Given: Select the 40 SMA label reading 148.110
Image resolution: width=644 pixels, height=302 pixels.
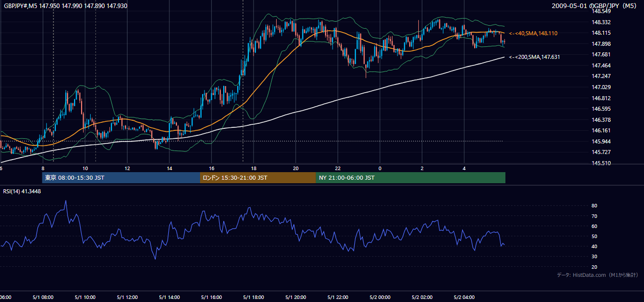Looking at the screenshot, I should click(533, 33).
